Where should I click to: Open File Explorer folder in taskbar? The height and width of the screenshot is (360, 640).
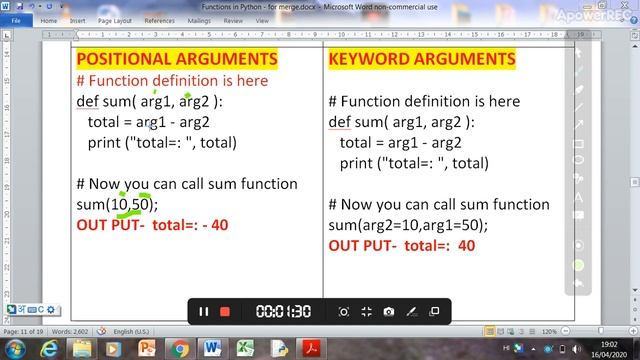pyautogui.click(x=82, y=349)
